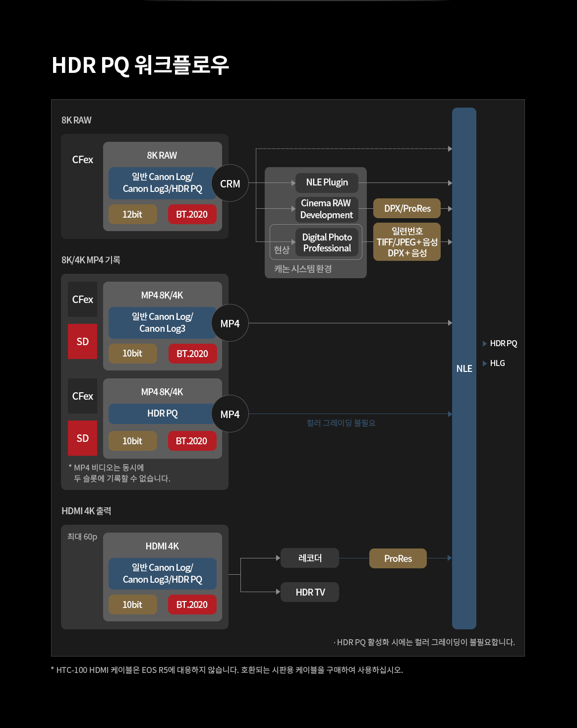This screenshot has height=728, width=577.
Task: Click the 현상 label
Action: pyautogui.click(x=282, y=250)
